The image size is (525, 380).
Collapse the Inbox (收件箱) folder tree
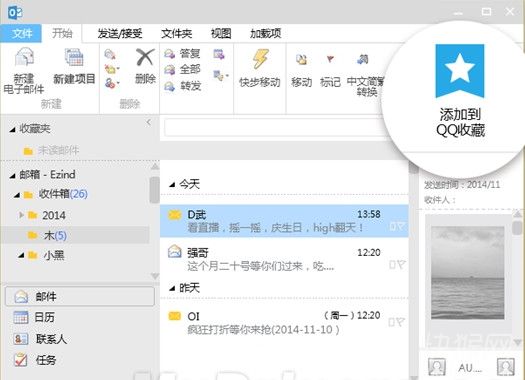pyautogui.click(x=16, y=195)
